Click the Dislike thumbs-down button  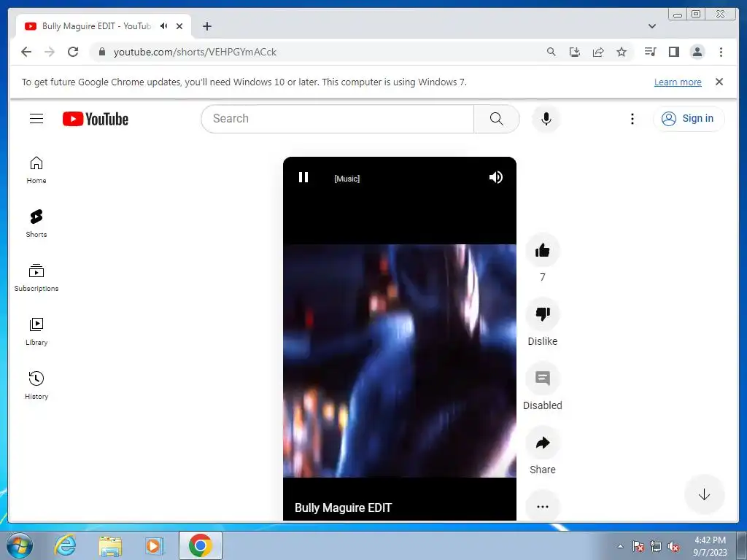pos(542,314)
